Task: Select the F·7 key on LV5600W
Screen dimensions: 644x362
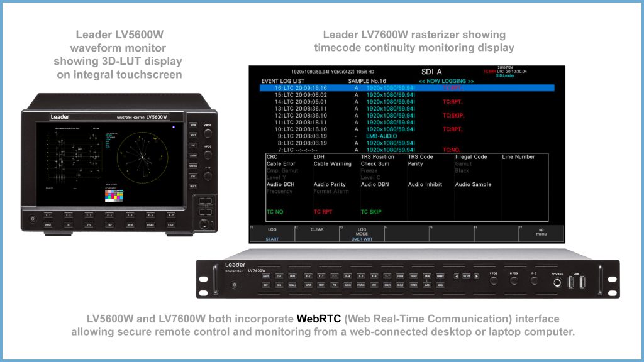Action: point(171,215)
